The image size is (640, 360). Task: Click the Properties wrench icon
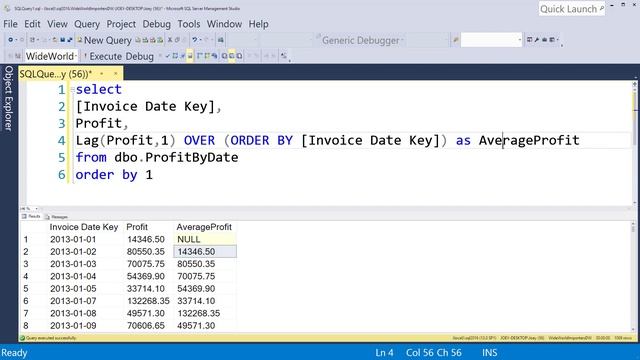pos(537,40)
